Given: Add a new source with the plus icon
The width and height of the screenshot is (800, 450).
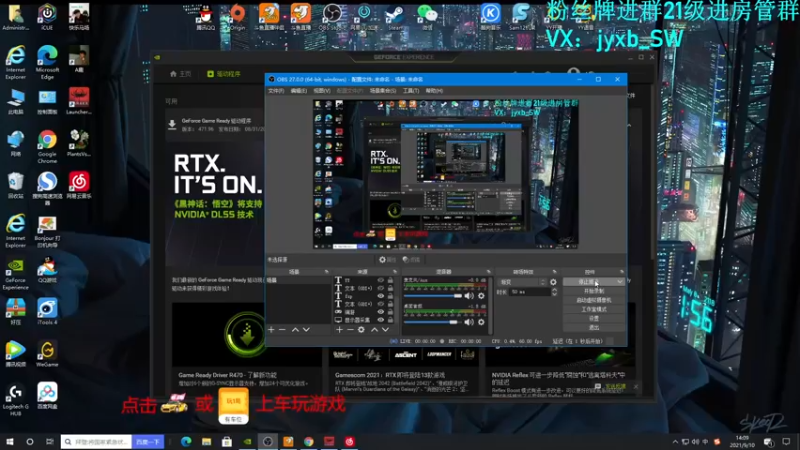Looking at the screenshot, I should click(339, 330).
